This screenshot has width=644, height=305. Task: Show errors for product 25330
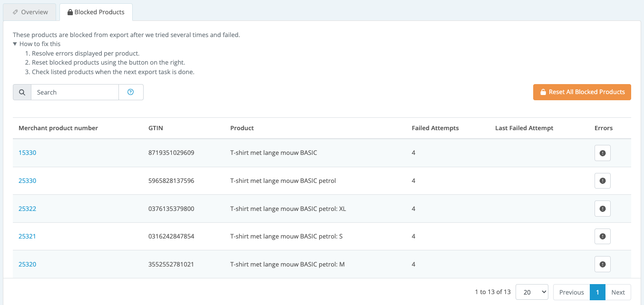[602, 181]
